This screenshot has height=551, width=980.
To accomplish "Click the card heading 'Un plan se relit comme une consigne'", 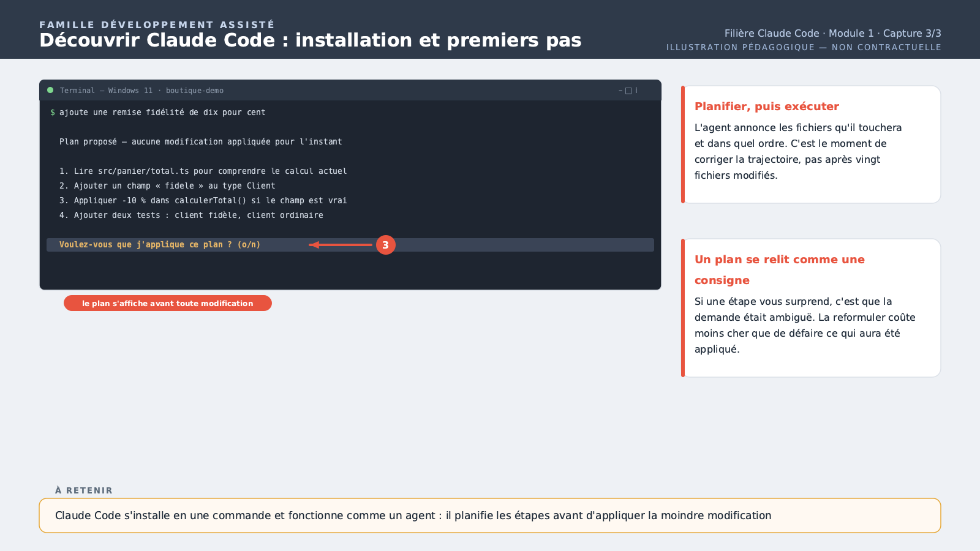I will [x=779, y=270].
